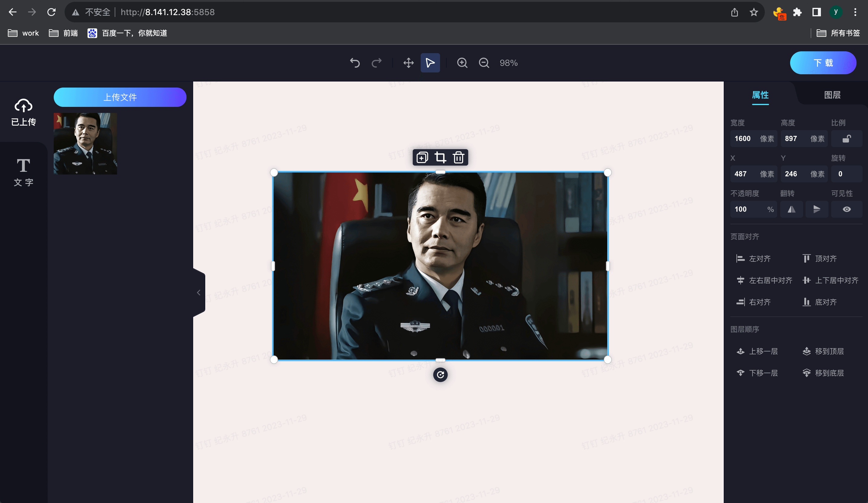Edit the Y position field
This screenshot has width=868, height=503.
click(x=804, y=174)
